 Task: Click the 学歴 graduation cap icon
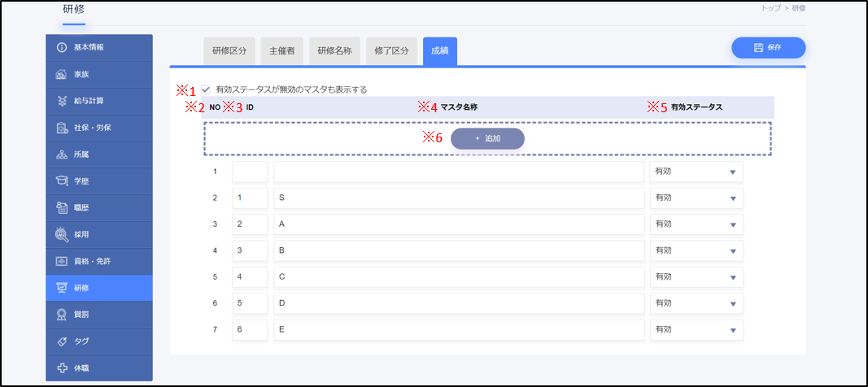pyautogui.click(x=62, y=181)
